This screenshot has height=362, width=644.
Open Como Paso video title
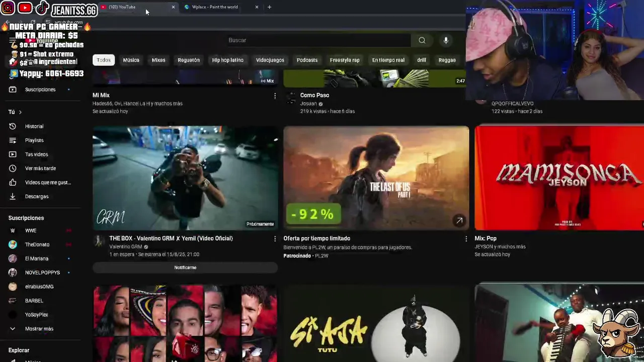tap(314, 95)
